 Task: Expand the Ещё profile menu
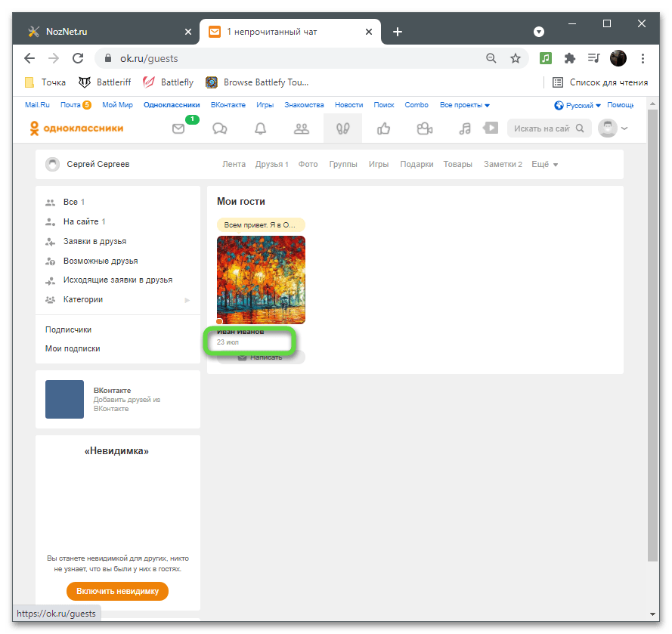click(544, 164)
